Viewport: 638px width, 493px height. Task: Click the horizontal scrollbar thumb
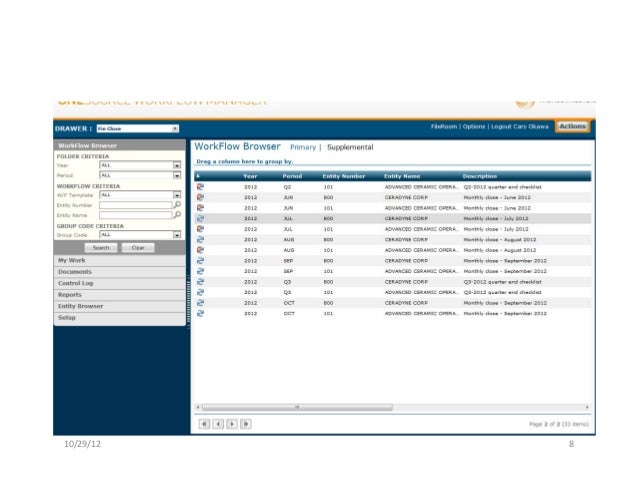[x=297, y=407]
